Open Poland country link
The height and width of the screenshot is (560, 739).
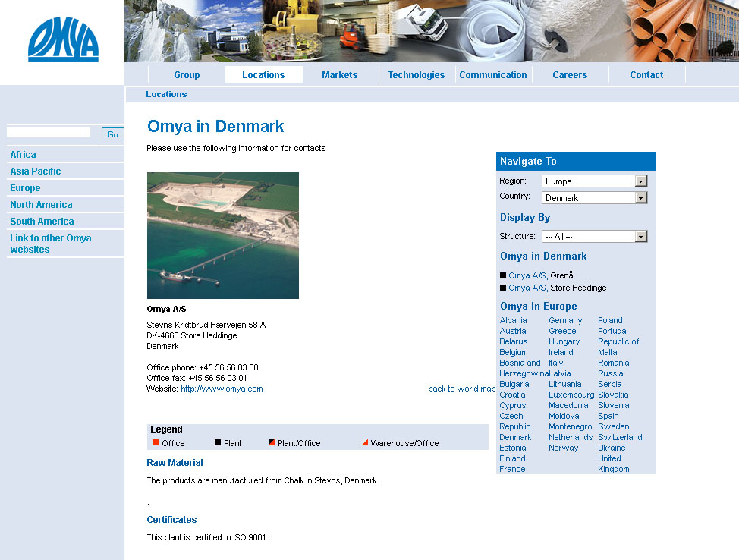pyautogui.click(x=610, y=320)
